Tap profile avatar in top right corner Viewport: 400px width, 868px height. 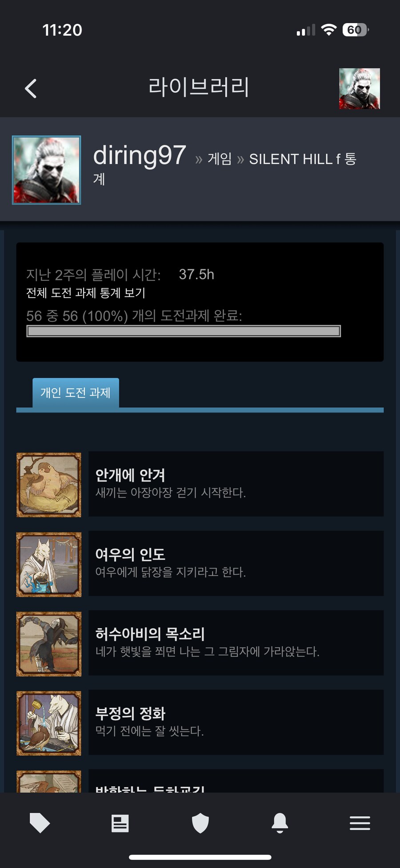[360, 89]
